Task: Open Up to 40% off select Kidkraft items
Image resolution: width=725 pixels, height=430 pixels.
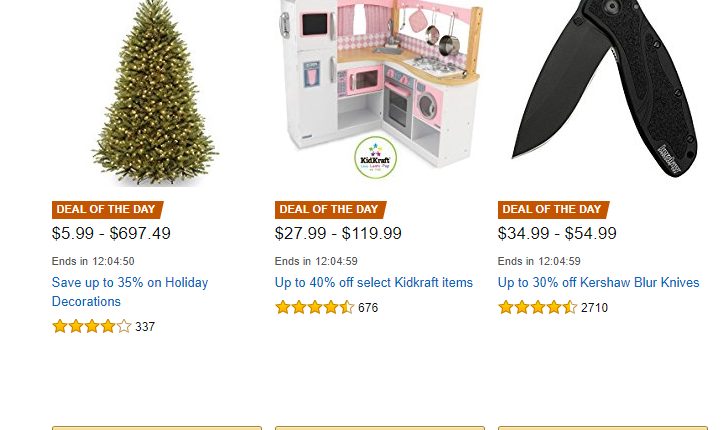Action: [x=374, y=283]
